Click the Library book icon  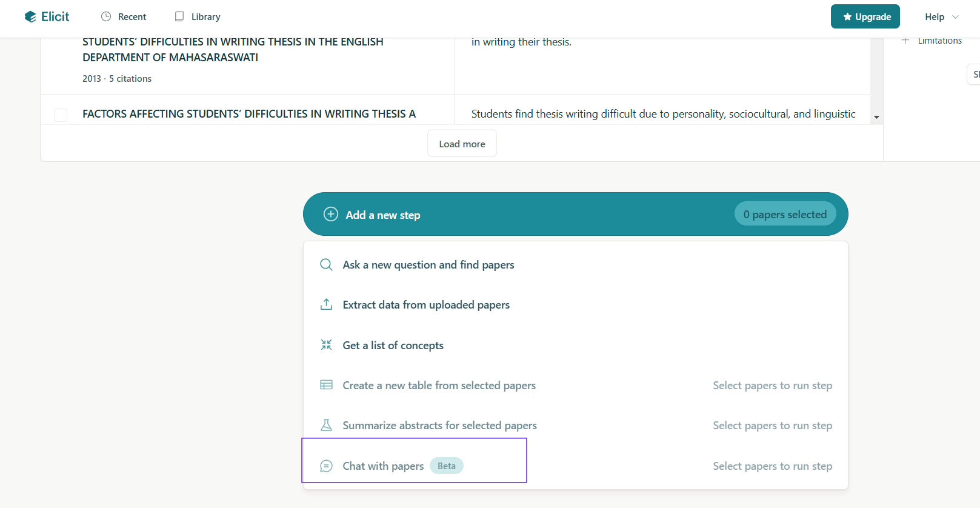[x=179, y=17]
